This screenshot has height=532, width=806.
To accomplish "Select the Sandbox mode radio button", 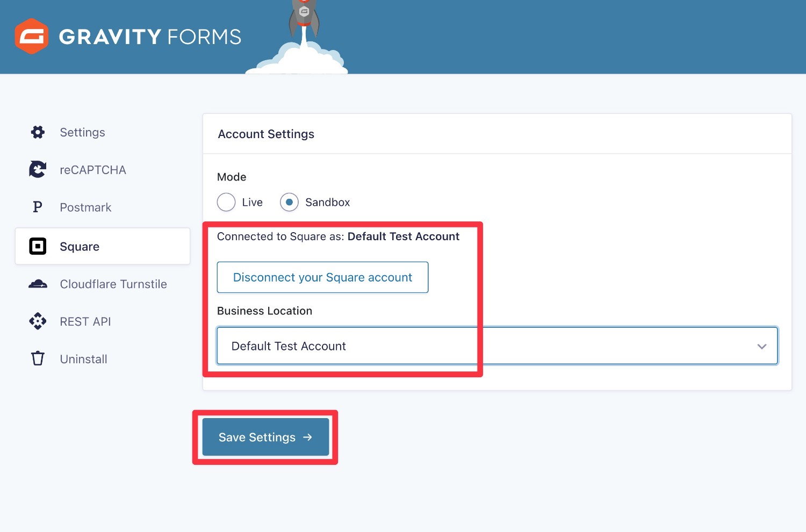I will coord(289,203).
